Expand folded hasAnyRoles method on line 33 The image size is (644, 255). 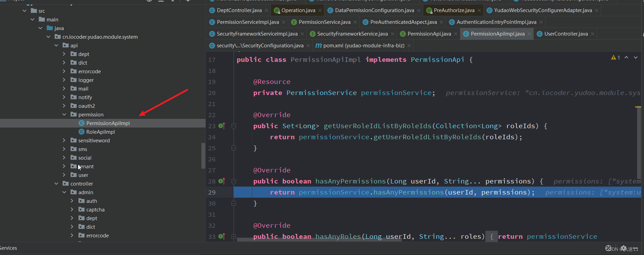(234, 237)
